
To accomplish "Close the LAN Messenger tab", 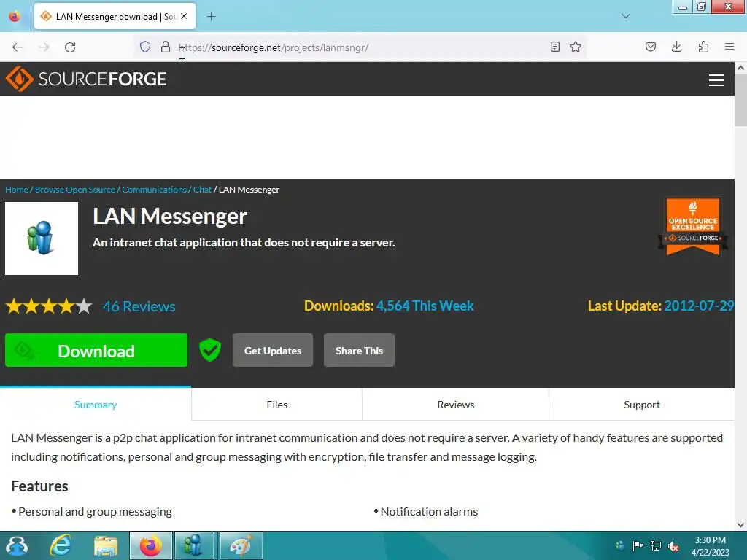I will (184, 16).
